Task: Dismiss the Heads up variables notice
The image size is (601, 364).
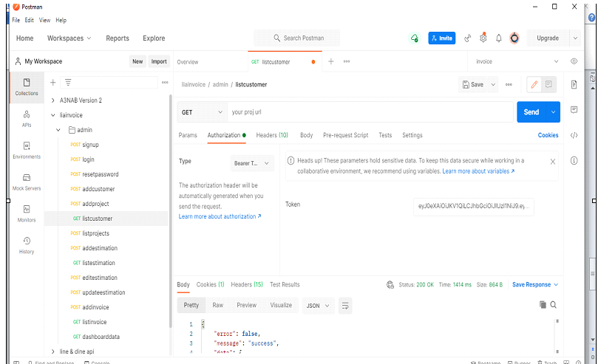Action: tap(553, 162)
